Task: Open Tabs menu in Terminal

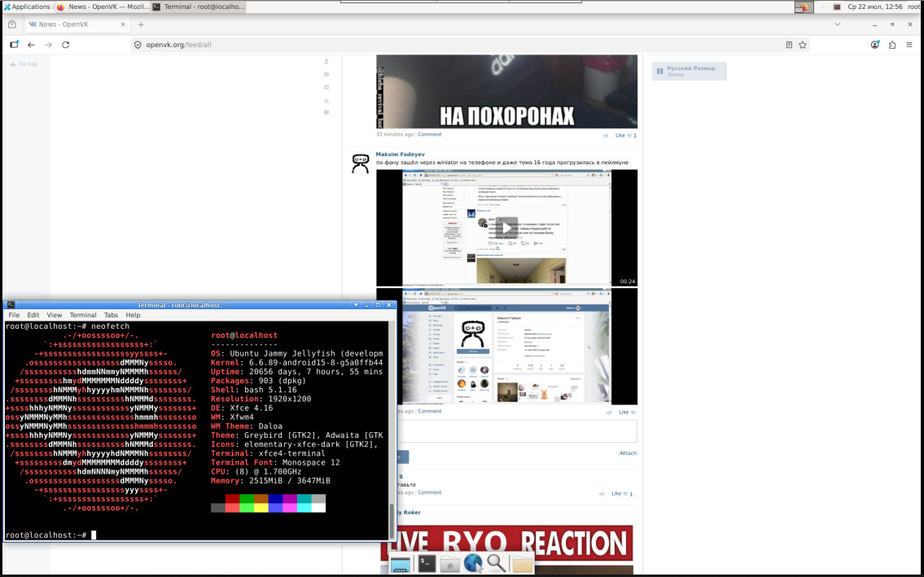Action: click(112, 315)
